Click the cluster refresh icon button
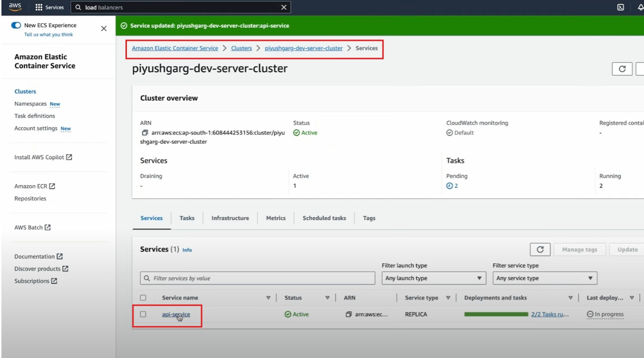The image size is (644, 358). (622, 69)
